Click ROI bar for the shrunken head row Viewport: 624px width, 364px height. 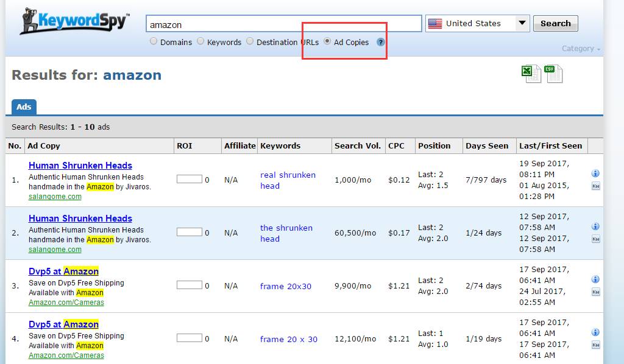tap(190, 232)
